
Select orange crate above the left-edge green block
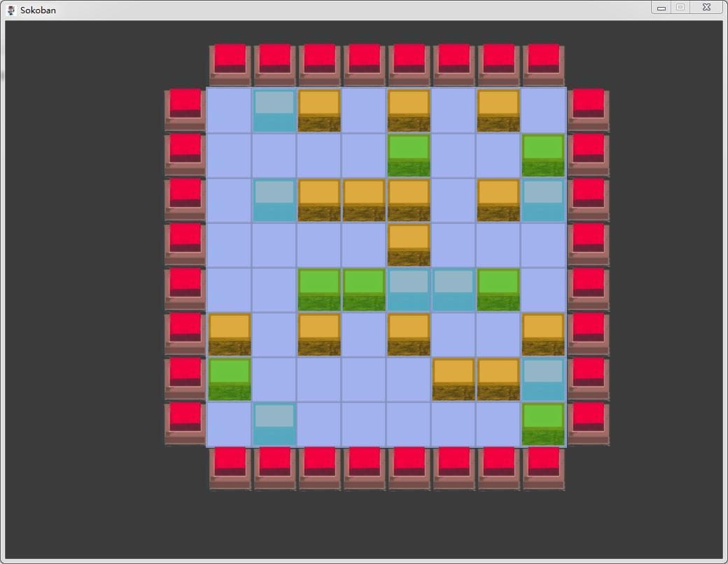click(230, 334)
